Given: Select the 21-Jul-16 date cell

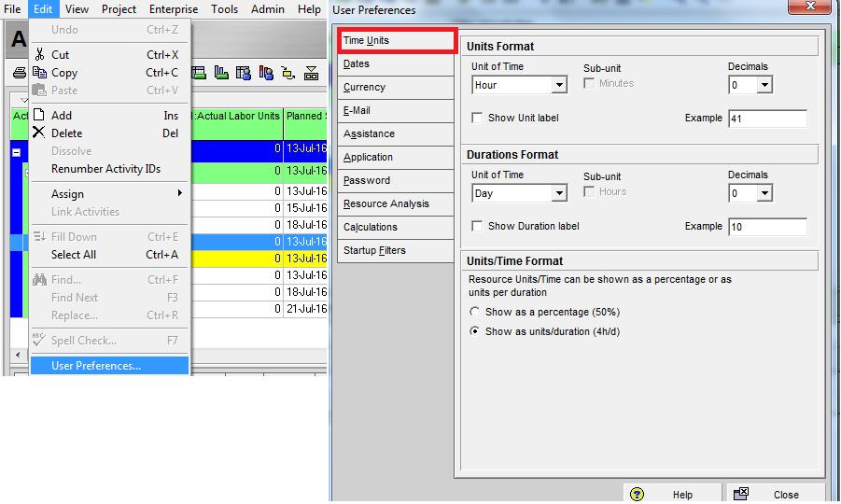Looking at the screenshot, I should click(306, 309).
